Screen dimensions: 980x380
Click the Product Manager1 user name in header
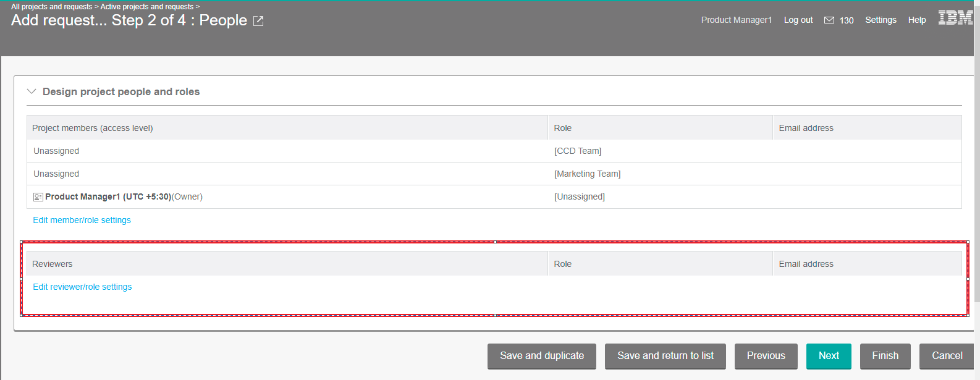[736, 20]
